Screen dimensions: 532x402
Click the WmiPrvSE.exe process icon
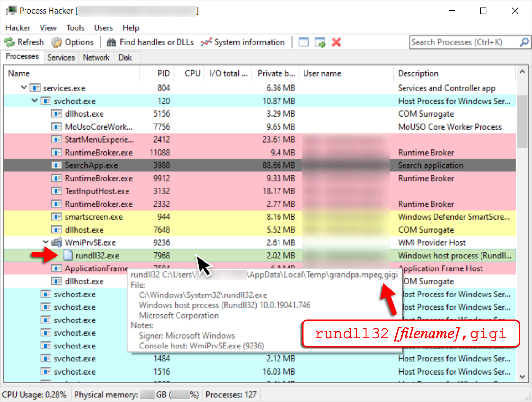pos(57,242)
